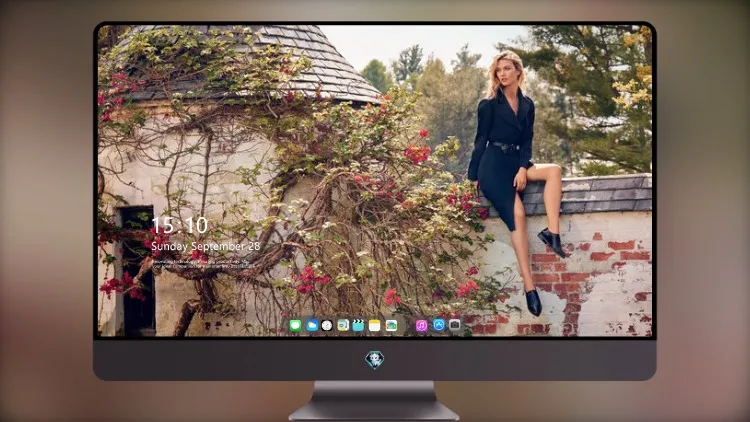The image size is (750, 422).
Task: Launch the blue App Store icon
Action: [x=439, y=325]
